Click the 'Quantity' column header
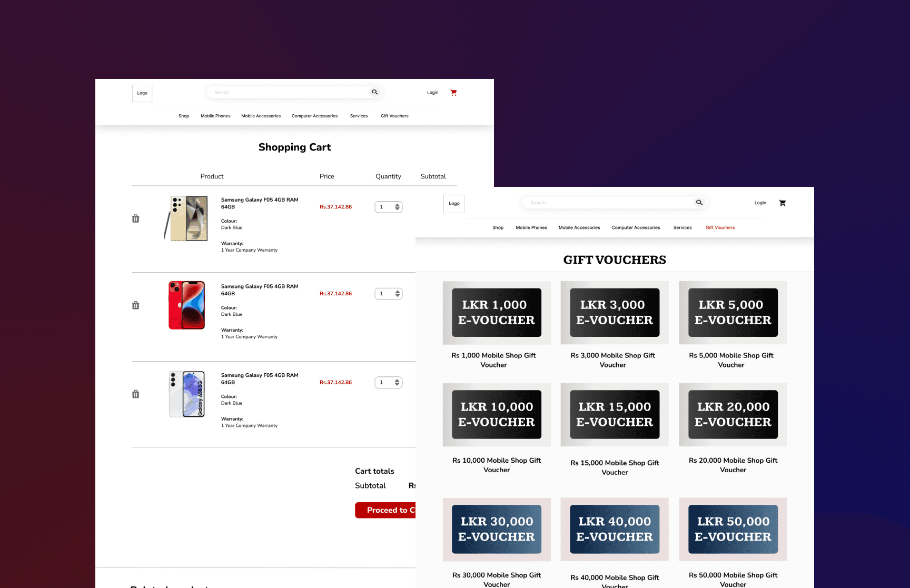 [388, 176]
